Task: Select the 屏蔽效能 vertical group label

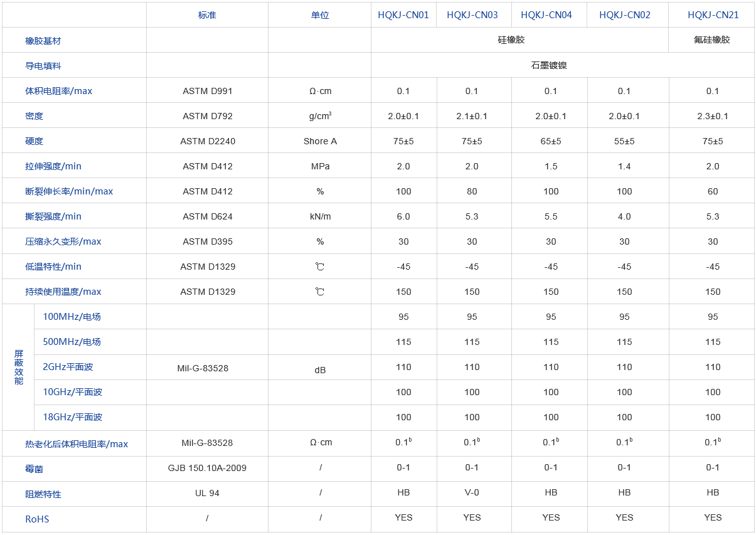Action: click(19, 368)
